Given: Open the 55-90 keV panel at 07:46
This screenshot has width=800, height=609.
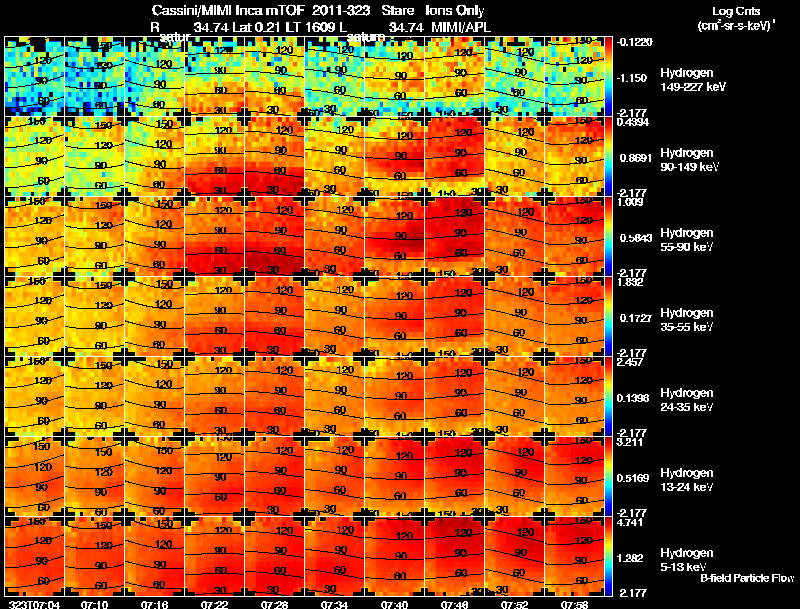Looking at the screenshot, I should pyautogui.click(x=455, y=237).
